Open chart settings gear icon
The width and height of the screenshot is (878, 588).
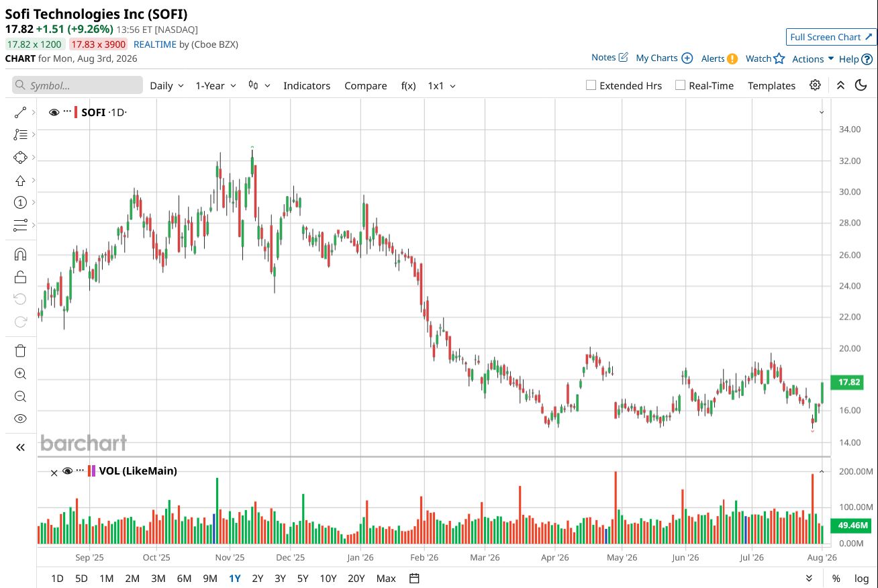pyautogui.click(x=815, y=85)
